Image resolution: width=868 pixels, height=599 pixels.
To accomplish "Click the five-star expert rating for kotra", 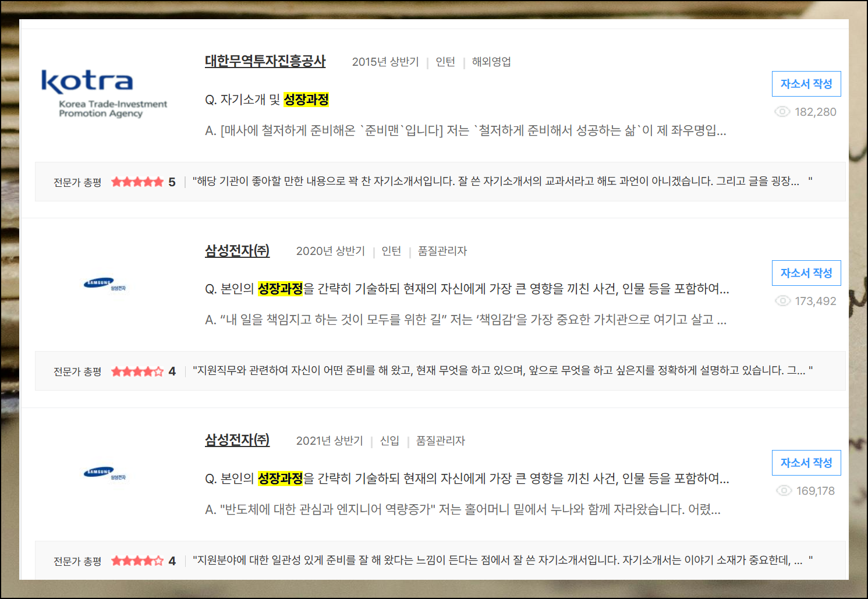I will click(137, 182).
